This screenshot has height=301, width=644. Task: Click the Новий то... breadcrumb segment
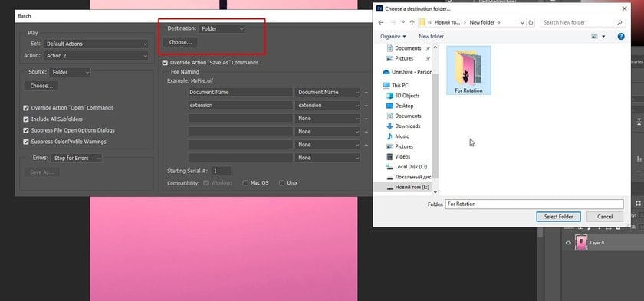(448, 22)
